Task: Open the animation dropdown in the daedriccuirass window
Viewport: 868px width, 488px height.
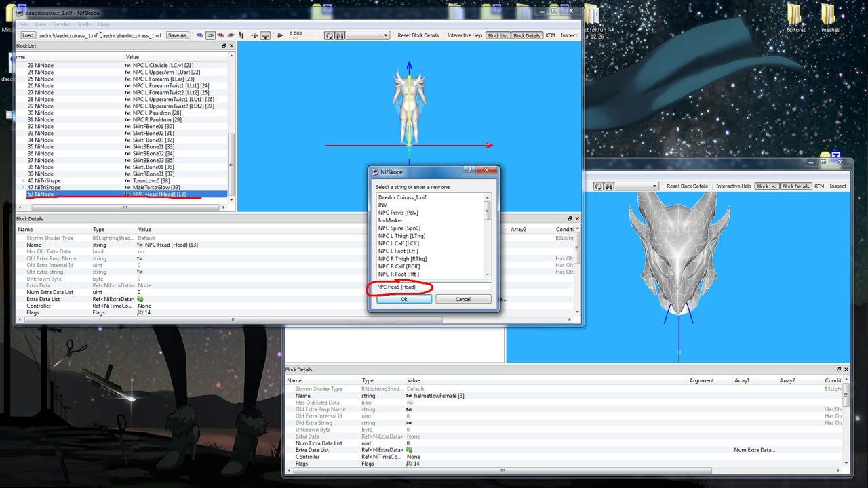Action: point(368,35)
